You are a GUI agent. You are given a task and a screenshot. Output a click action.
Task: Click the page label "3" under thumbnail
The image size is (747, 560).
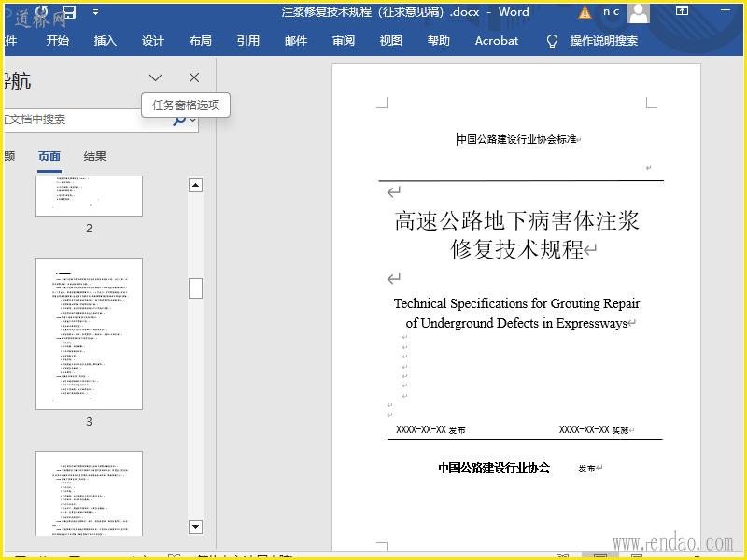click(89, 422)
